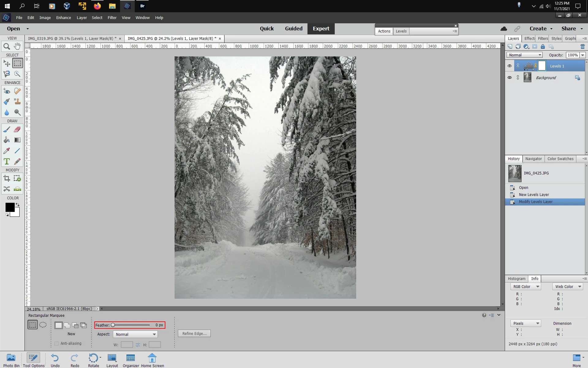Switch to the Navigator tab
This screenshot has height=368, width=588.
pos(533,159)
